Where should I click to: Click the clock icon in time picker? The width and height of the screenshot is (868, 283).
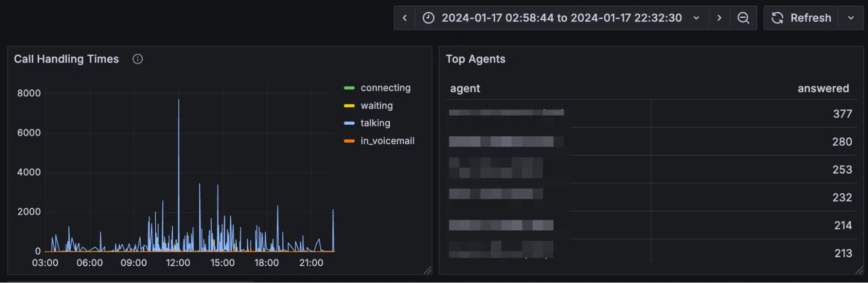click(x=429, y=18)
